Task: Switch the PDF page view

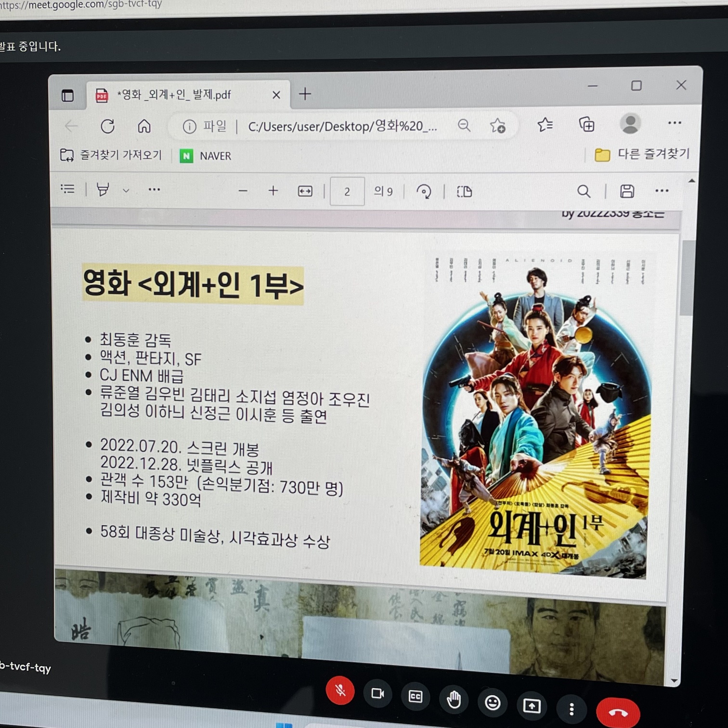Action: pyautogui.click(x=464, y=192)
